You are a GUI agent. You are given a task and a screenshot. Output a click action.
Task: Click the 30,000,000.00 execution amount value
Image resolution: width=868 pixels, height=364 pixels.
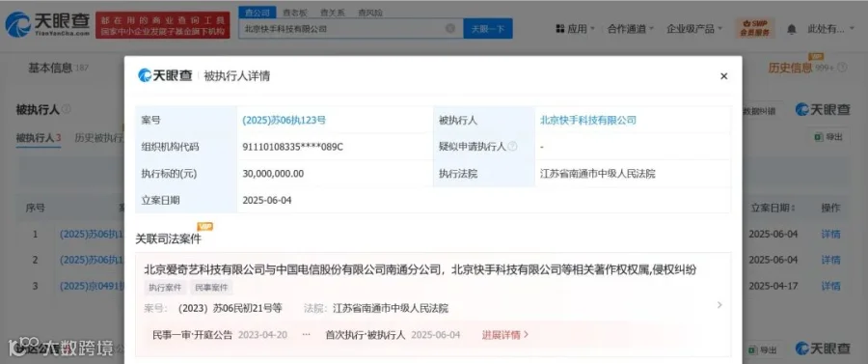(273, 174)
